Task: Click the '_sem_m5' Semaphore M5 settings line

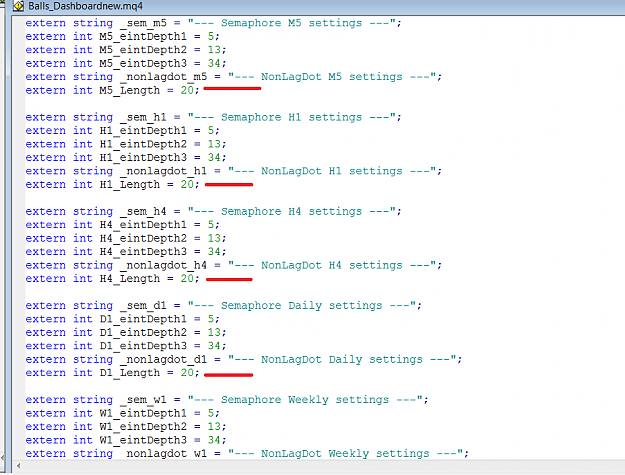Action: (214, 23)
